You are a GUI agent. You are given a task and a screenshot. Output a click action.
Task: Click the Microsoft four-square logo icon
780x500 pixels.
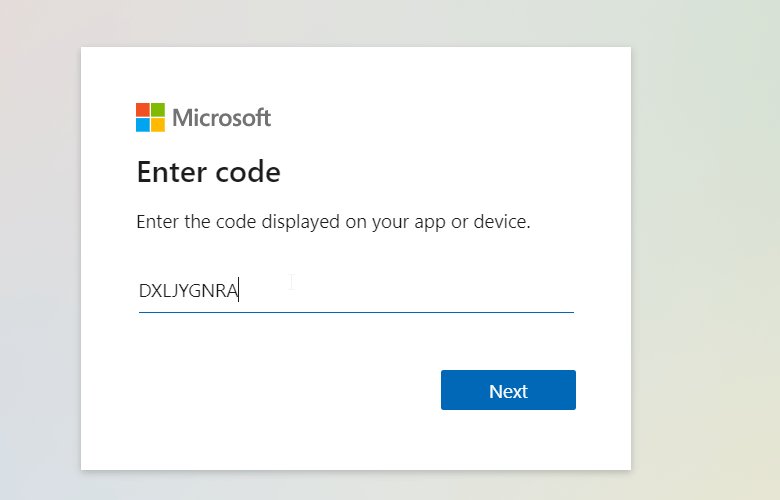(150, 117)
